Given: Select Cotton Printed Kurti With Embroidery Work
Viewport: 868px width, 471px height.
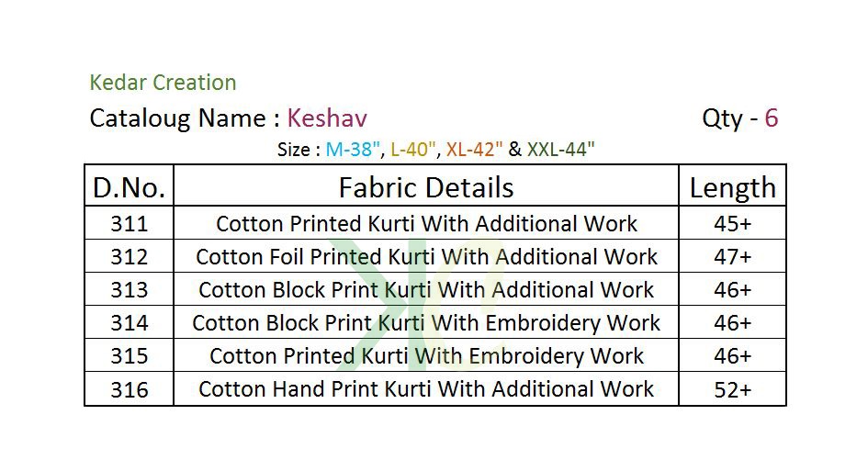Looking at the screenshot, I should click(425, 355).
